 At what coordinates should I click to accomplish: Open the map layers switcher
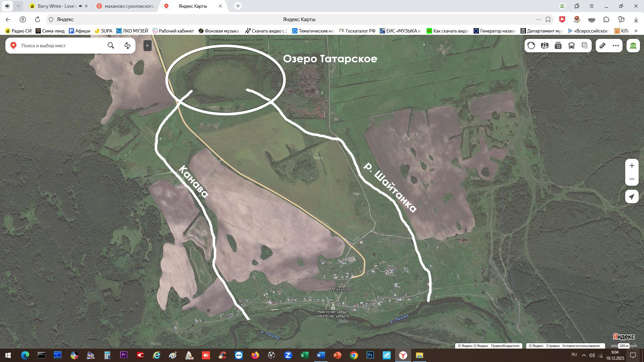pos(585,46)
